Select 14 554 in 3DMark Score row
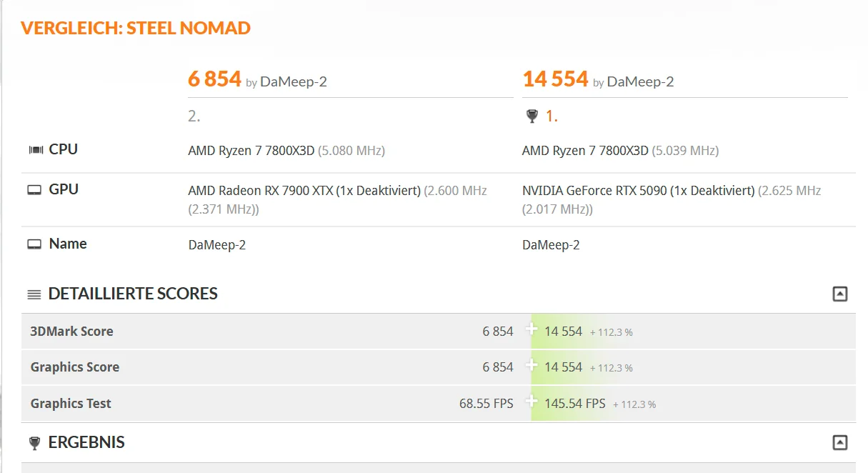 tap(564, 332)
